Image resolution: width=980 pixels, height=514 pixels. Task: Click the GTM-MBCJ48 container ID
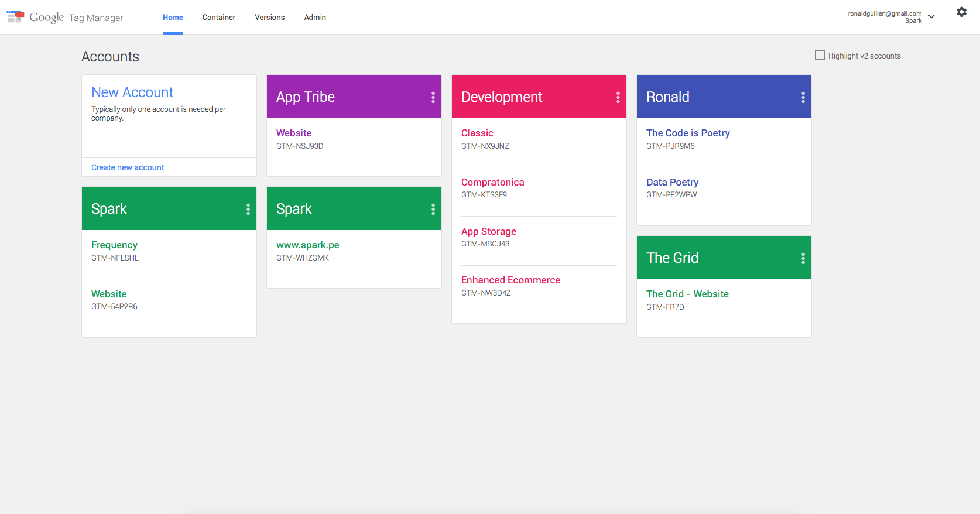(x=485, y=244)
